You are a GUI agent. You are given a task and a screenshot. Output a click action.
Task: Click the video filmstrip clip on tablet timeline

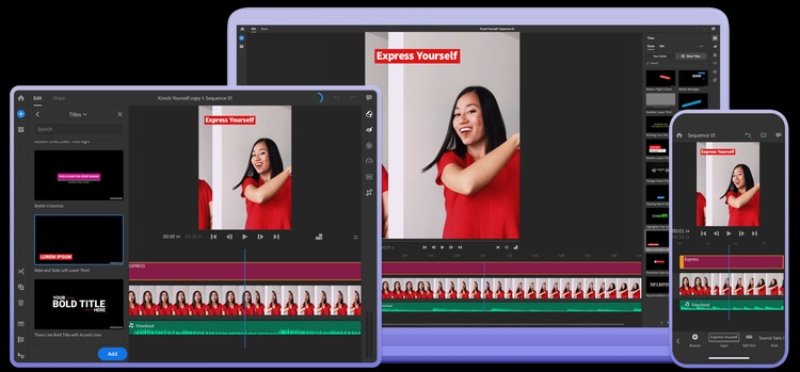pyautogui.click(x=245, y=301)
